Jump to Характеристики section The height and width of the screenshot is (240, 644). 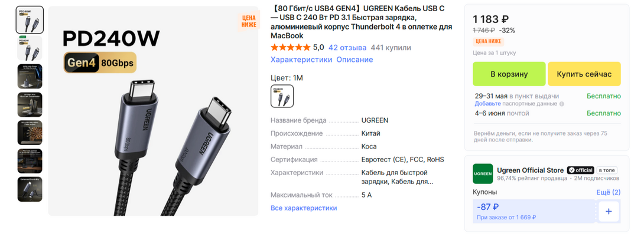coord(301,60)
